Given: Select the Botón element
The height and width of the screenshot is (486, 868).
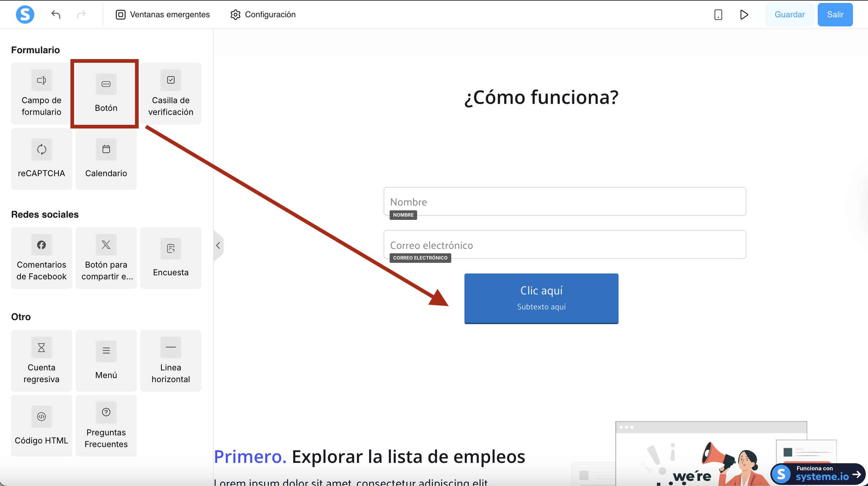Looking at the screenshot, I should click(x=106, y=94).
